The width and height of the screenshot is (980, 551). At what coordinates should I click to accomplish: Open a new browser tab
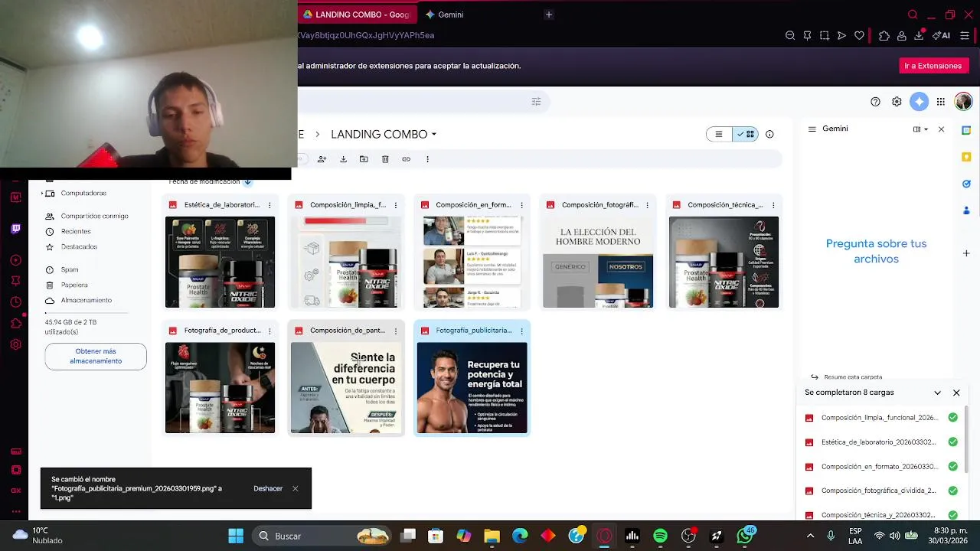548,15
